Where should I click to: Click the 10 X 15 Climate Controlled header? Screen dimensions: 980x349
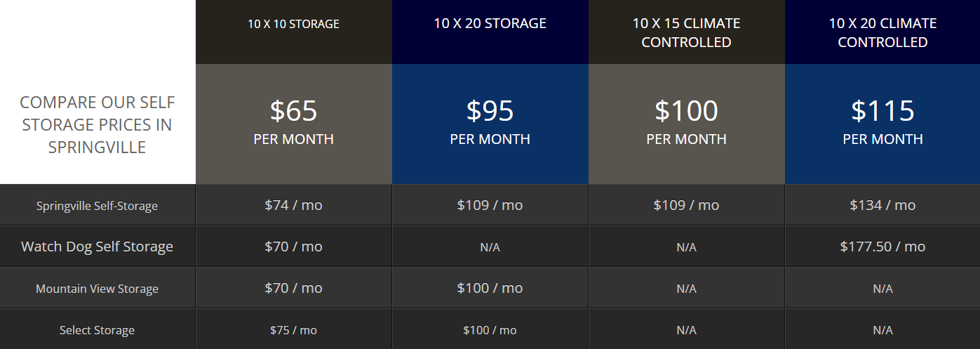(x=686, y=32)
